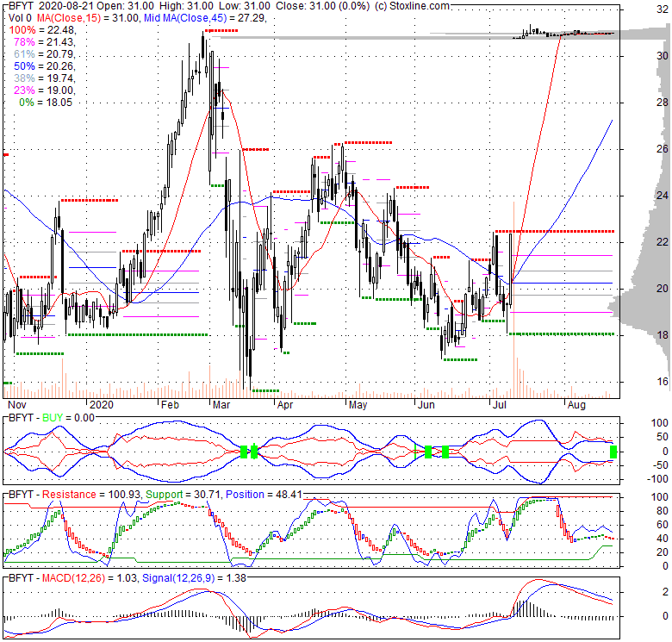The image size is (672, 642).
Task: Select the 78% = 21.43 Fibonacci level
Action: click(45, 42)
